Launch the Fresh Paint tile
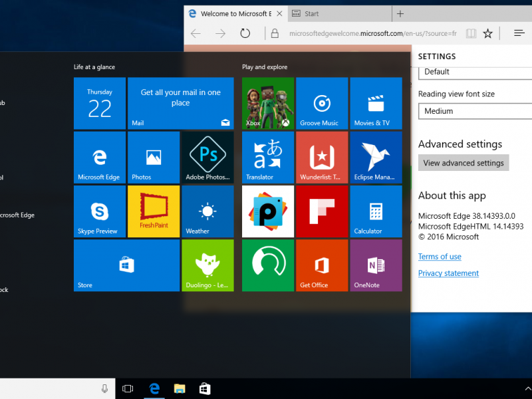532x399 pixels. tap(154, 211)
